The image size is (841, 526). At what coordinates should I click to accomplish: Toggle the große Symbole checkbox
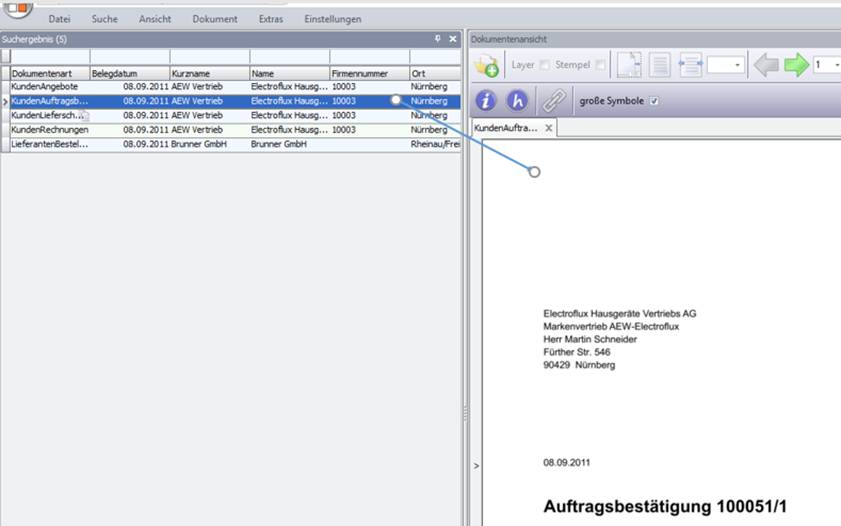coord(654,101)
